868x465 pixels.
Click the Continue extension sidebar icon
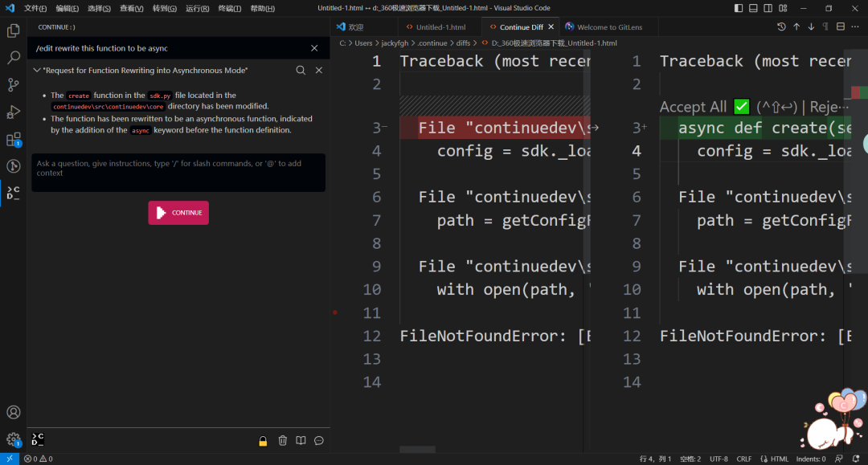[14, 193]
